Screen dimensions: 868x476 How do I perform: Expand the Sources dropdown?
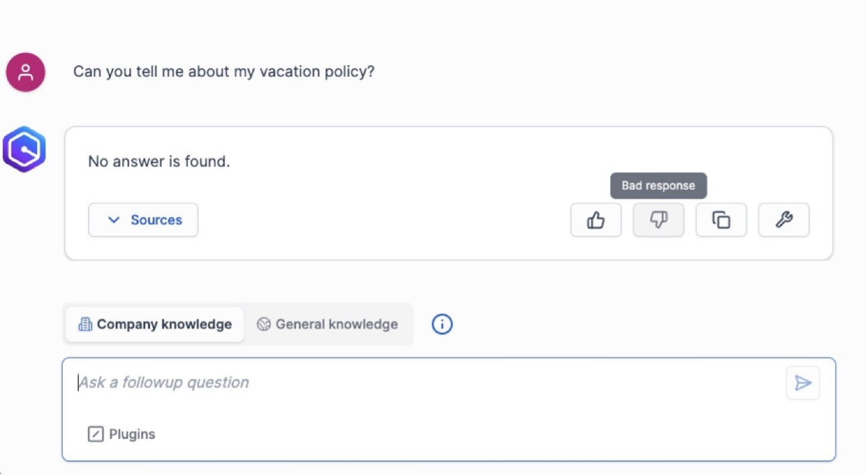coord(143,220)
